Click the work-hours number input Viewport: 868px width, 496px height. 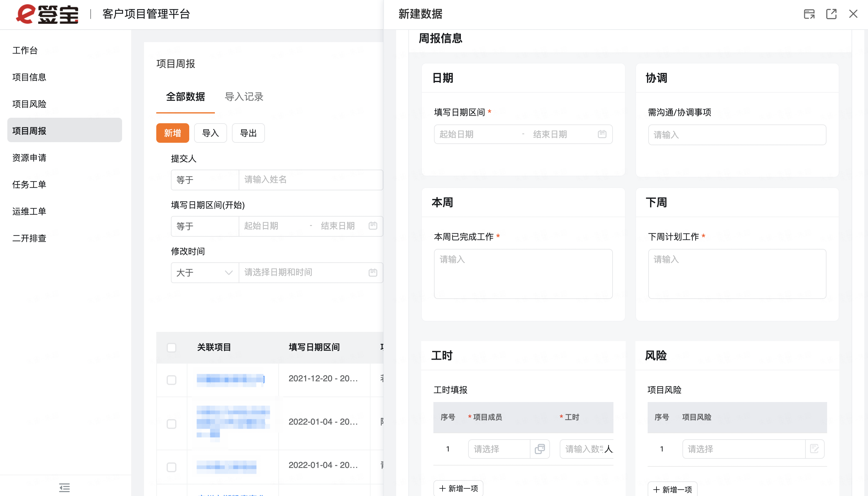click(x=587, y=449)
